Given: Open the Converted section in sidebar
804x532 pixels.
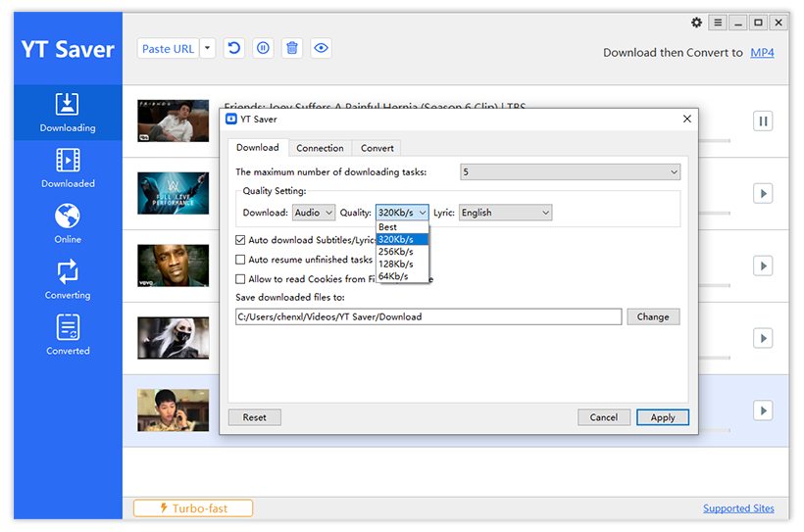Looking at the screenshot, I should (x=68, y=336).
